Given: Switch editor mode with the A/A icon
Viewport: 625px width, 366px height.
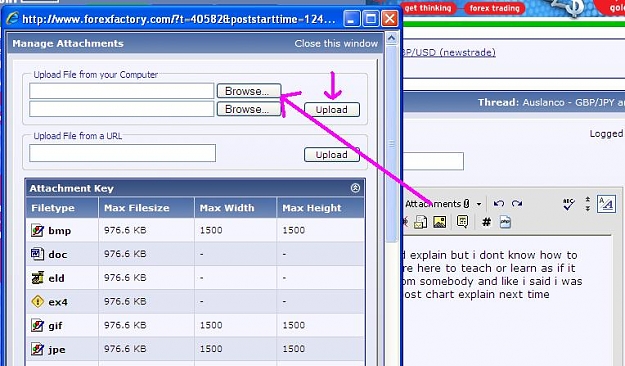Looking at the screenshot, I should coord(606,204).
